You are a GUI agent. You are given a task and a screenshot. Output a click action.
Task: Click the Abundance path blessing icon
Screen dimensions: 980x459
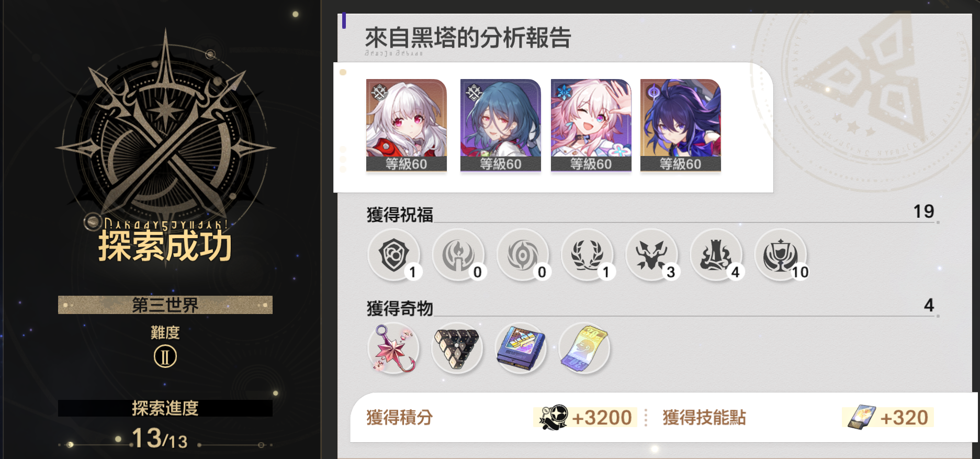click(587, 255)
